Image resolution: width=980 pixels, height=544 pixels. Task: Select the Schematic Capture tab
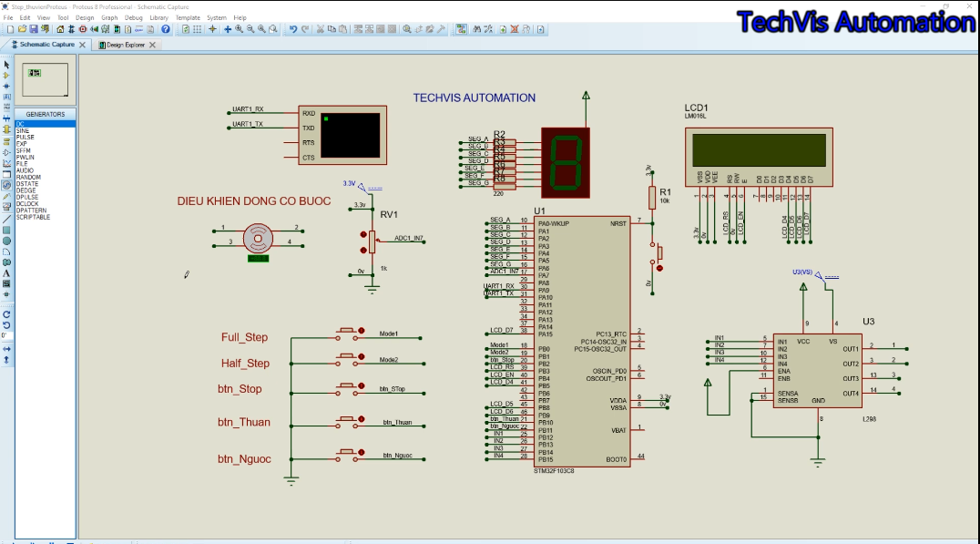46,45
